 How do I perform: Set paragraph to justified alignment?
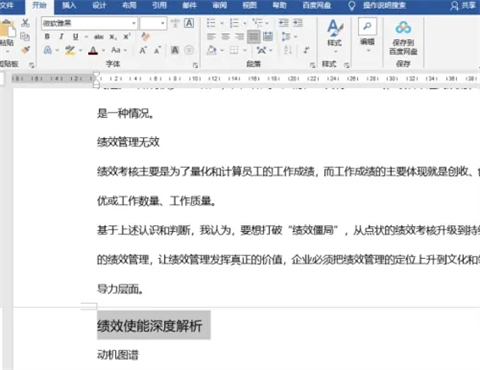pos(254,36)
